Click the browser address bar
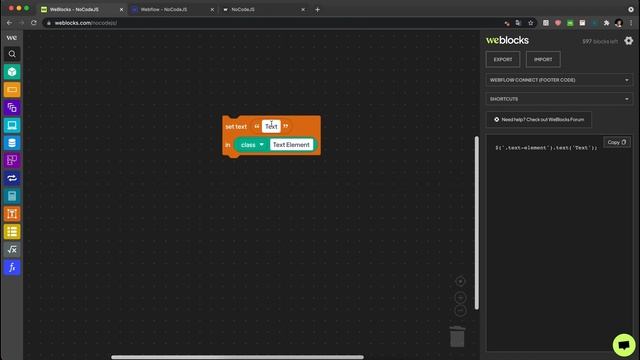Viewport: 640px width, 360px height. pyautogui.click(x=273, y=23)
